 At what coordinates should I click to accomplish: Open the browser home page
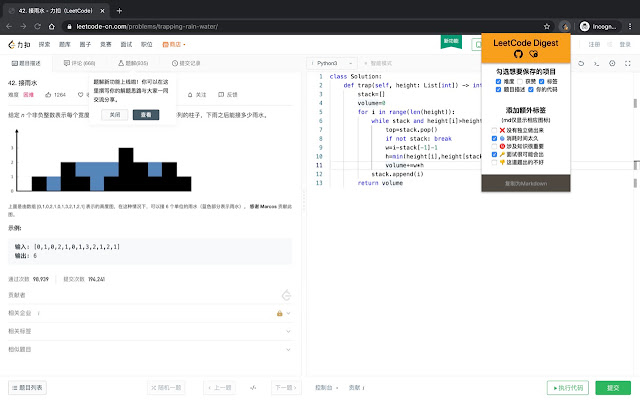click(51, 27)
